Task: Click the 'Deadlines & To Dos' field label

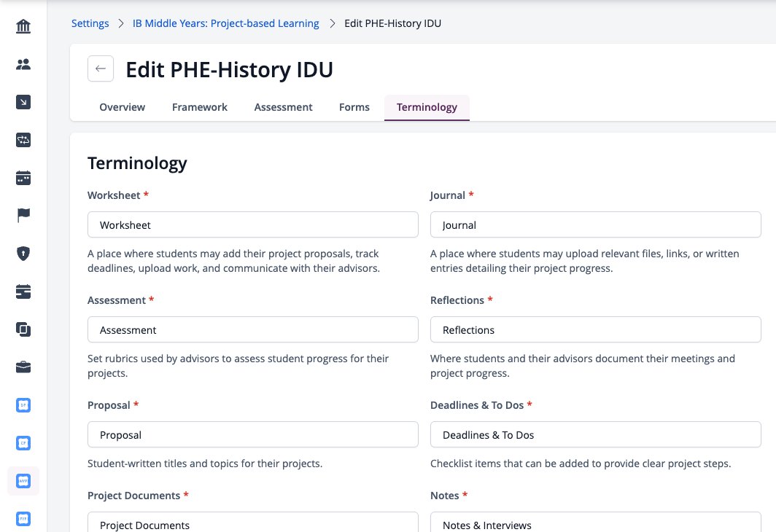Action: 476,405
